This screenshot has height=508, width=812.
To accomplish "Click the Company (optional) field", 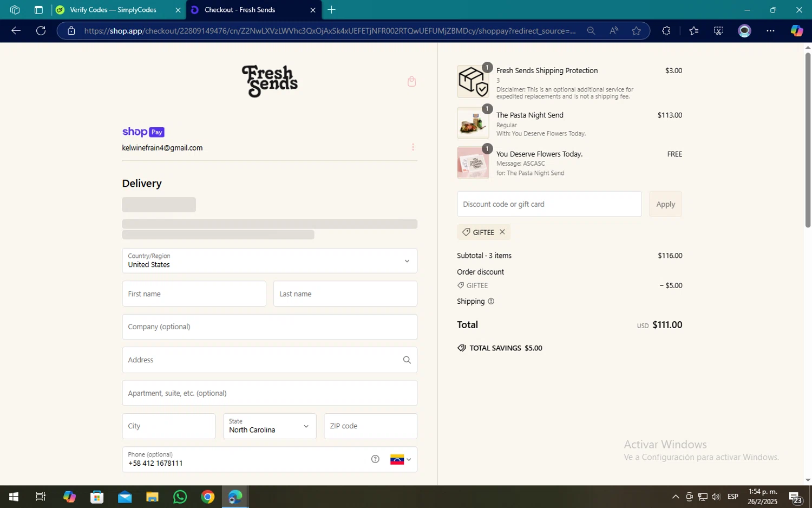I will pos(270,327).
